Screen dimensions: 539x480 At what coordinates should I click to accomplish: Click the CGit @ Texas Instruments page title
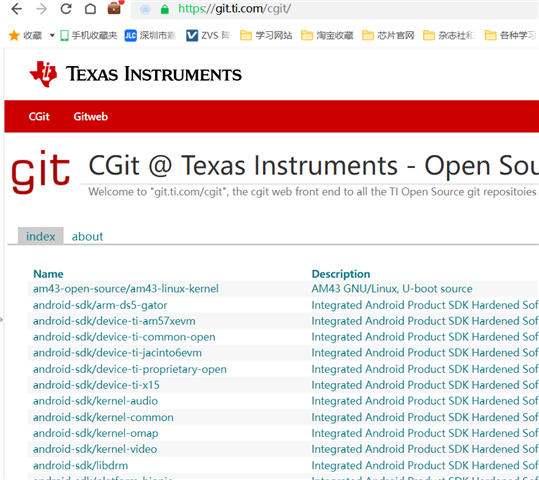click(314, 166)
